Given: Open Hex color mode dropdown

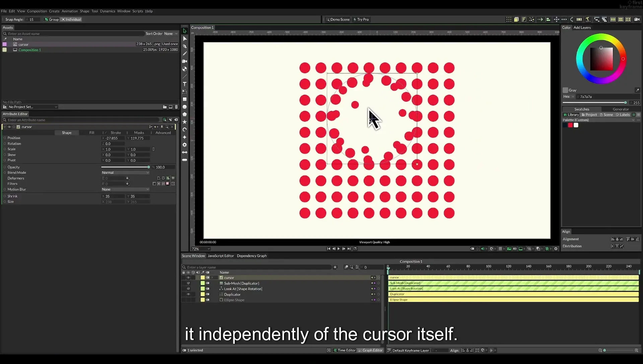Looking at the screenshot, I should [x=568, y=97].
